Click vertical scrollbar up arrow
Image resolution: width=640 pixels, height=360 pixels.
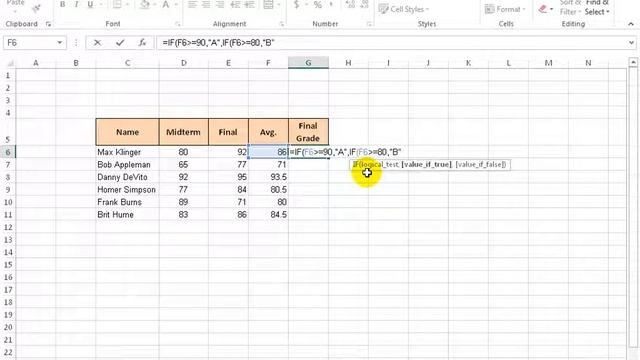coord(633,62)
